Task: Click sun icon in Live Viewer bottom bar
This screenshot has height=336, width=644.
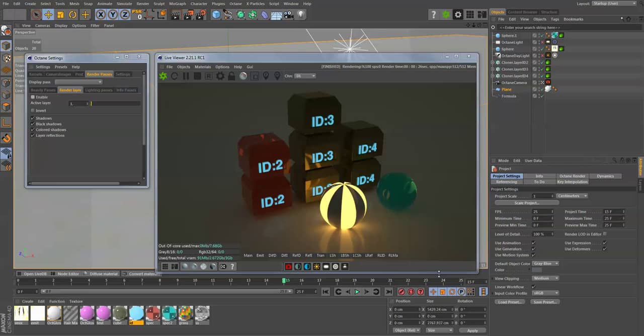Action: point(316,267)
